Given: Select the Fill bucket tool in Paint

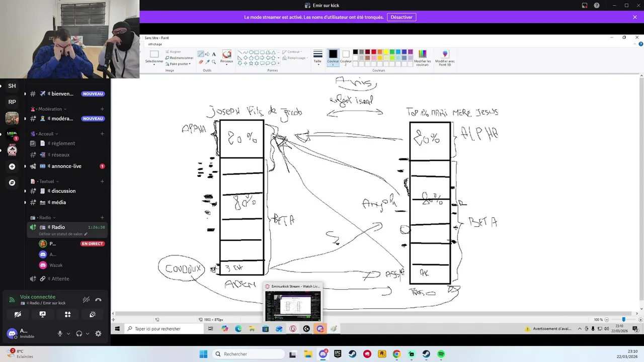Looking at the screenshot, I should tap(207, 54).
